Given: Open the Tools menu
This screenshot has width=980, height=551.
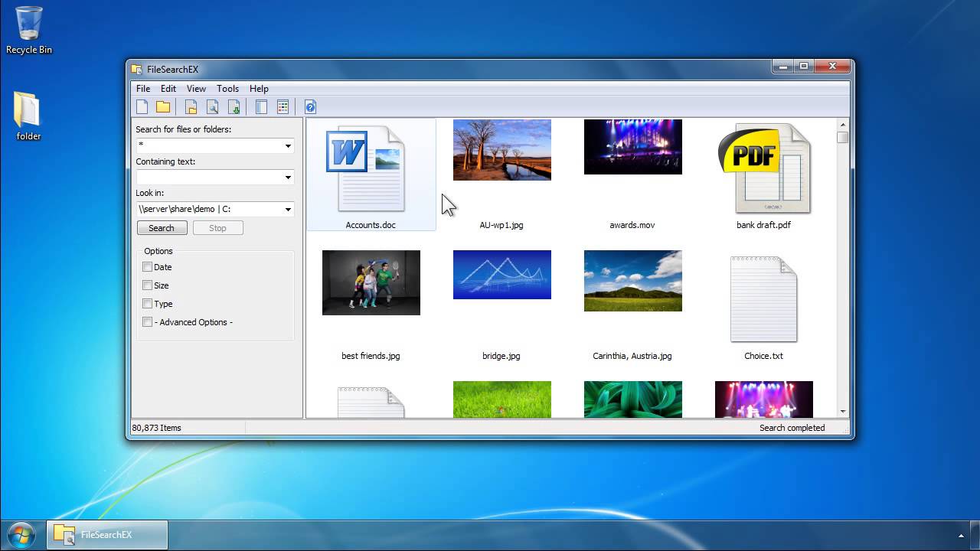Looking at the screenshot, I should click(x=227, y=89).
